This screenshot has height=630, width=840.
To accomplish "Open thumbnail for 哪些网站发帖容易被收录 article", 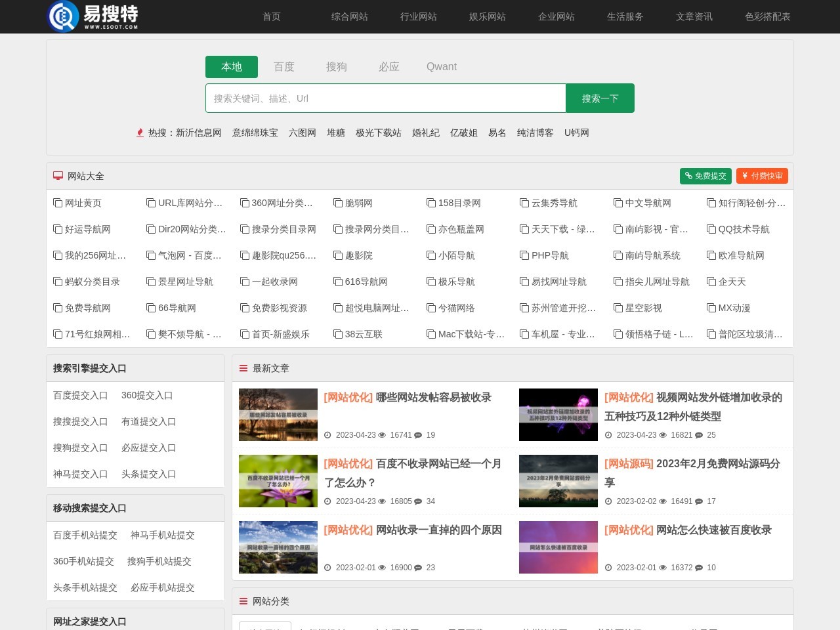I will click(x=278, y=415).
